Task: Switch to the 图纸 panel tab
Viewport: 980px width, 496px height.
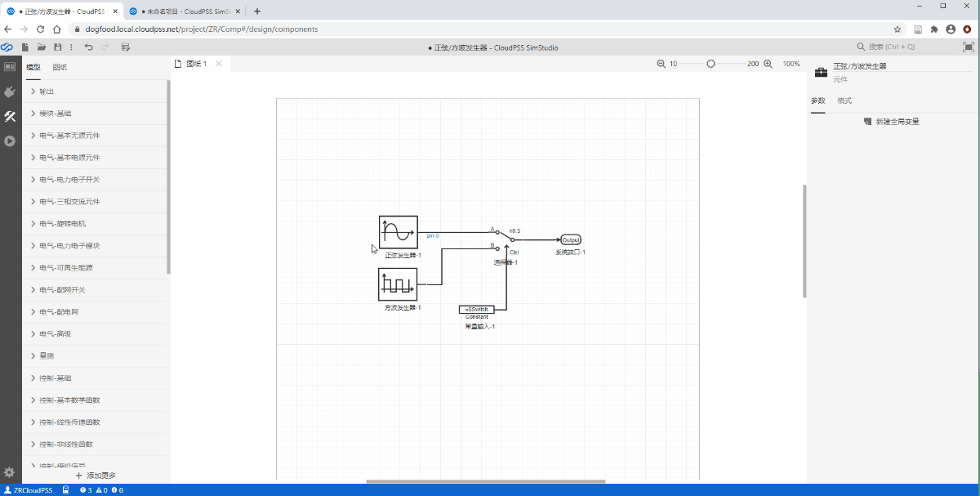Action: pos(60,67)
